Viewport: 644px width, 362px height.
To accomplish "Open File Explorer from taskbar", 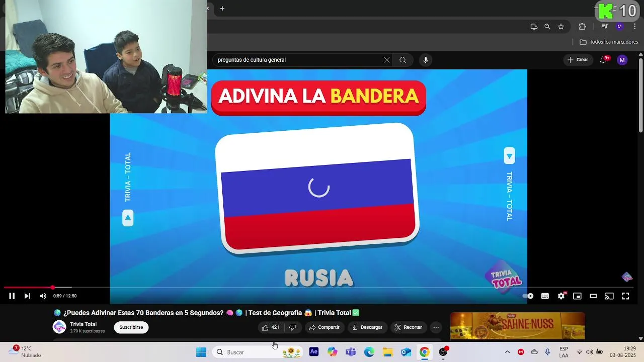I will click(387, 352).
